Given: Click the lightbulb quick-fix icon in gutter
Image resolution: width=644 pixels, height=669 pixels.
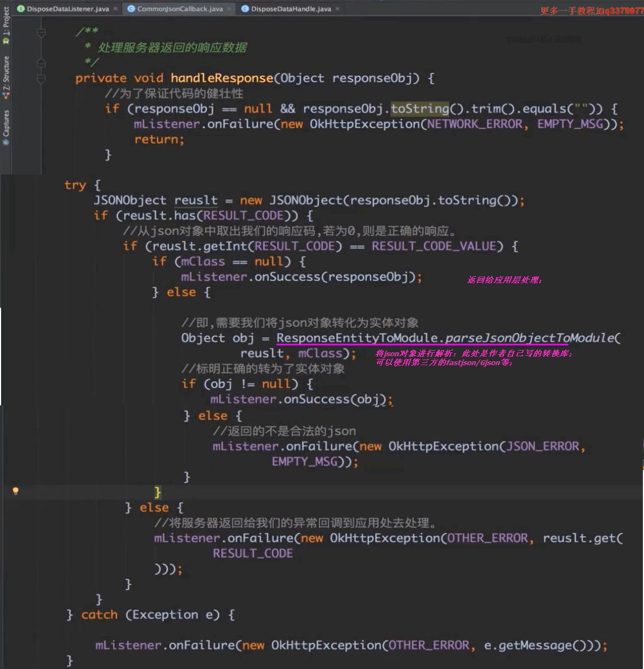Looking at the screenshot, I should (x=16, y=491).
